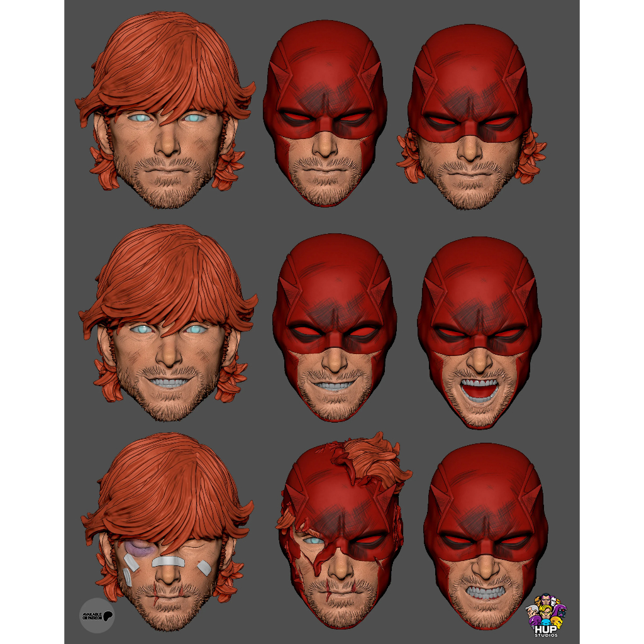Select the masked head with a grinning smile
Viewport: 644px width, 644px height.
pos(335,327)
